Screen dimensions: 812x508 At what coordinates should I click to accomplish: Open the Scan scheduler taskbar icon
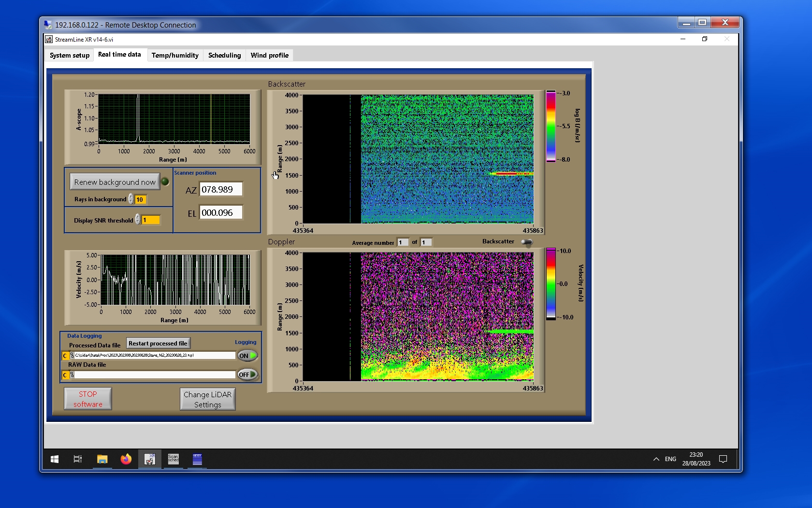[173, 459]
